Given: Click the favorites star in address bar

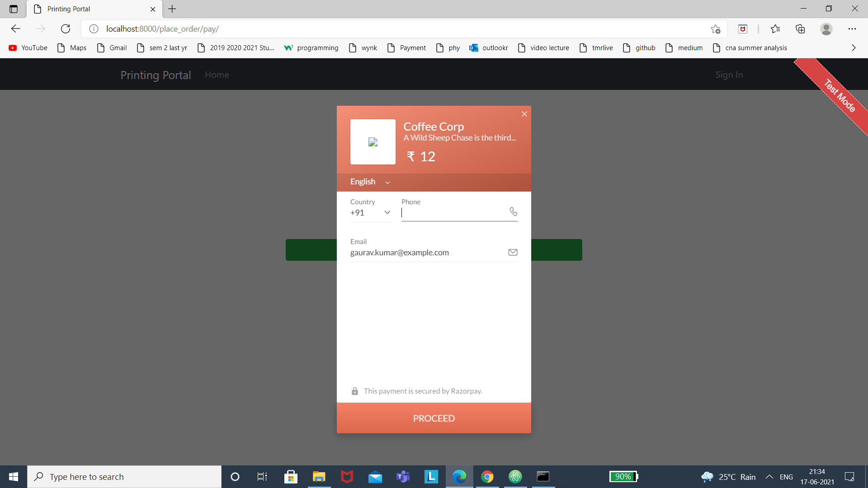Looking at the screenshot, I should click(716, 29).
